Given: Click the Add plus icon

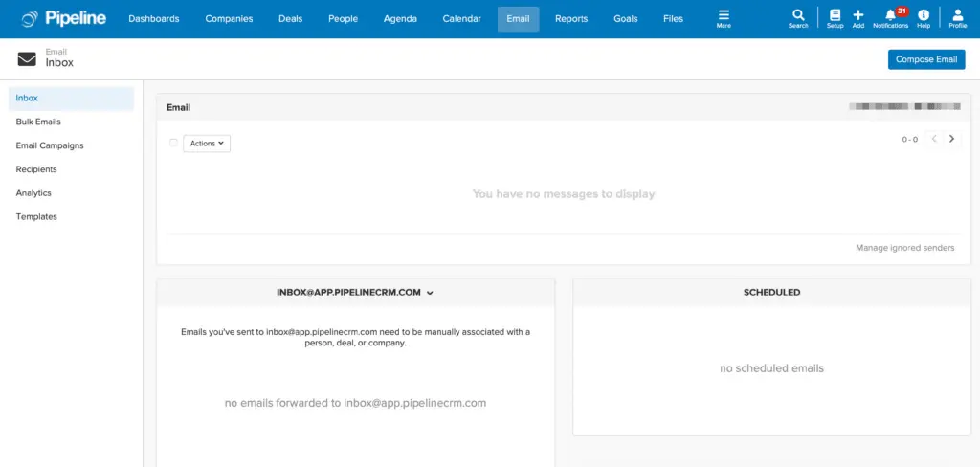Looking at the screenshot, I should click(858, 19).
